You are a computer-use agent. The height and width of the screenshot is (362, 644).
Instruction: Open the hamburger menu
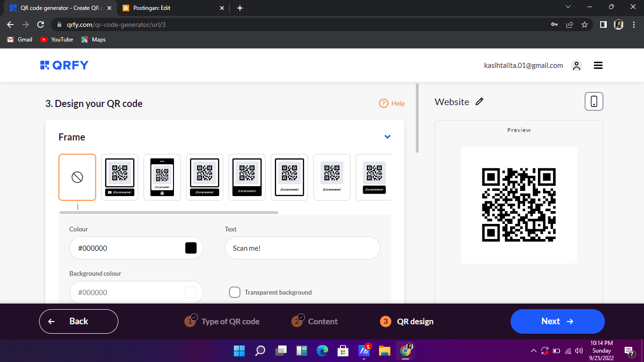(598, 66)
